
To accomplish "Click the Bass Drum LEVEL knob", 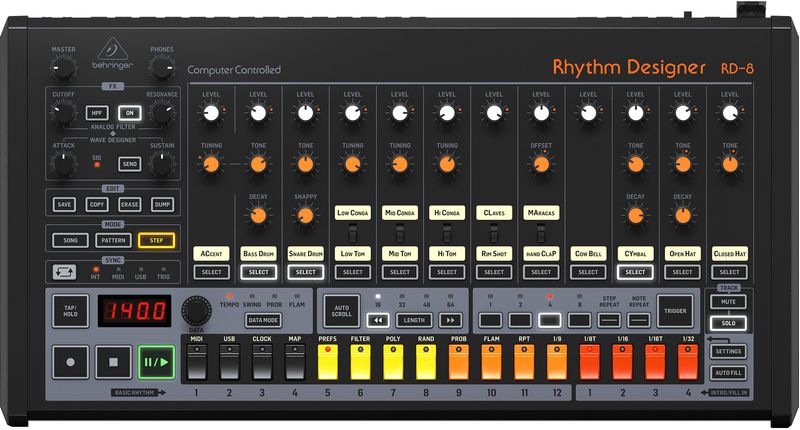I will pos(259,113).
